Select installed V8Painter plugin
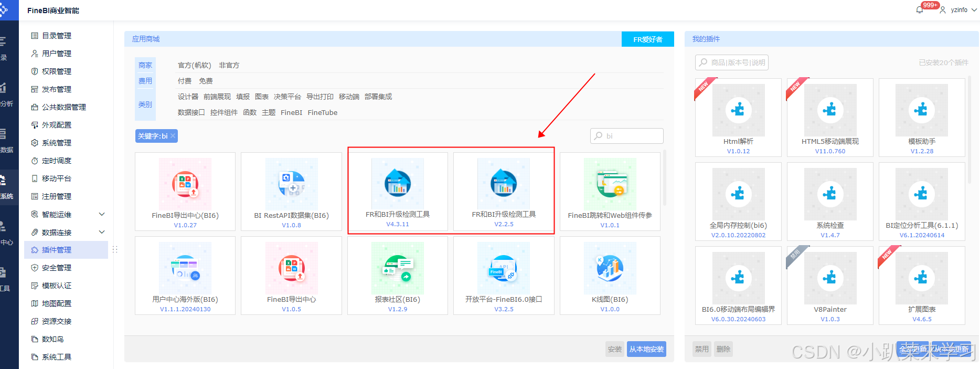 pos(830,286)
